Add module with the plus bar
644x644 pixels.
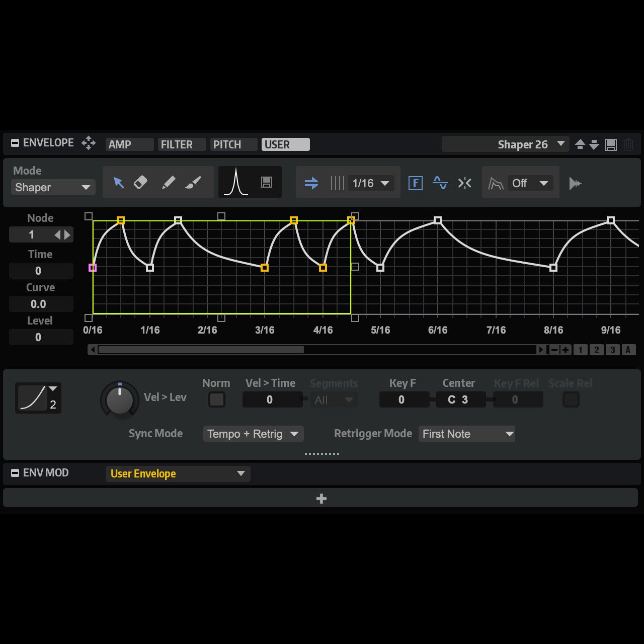[321, 499]
